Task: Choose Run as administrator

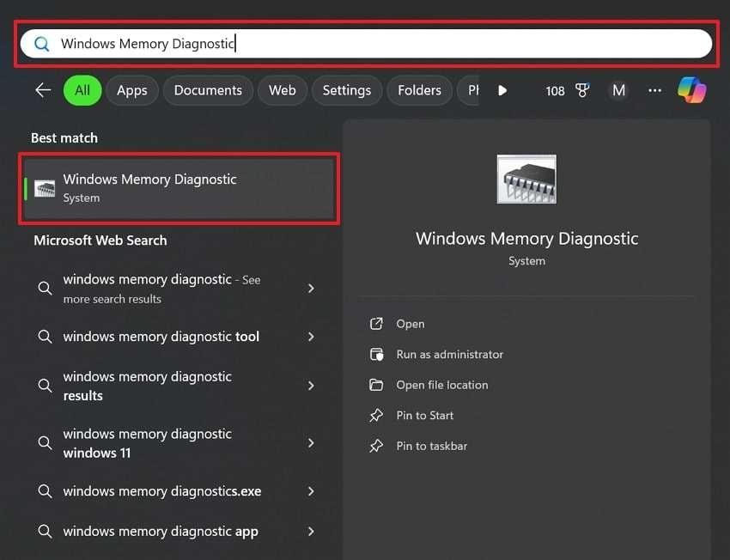Action: tap(450, 354)
